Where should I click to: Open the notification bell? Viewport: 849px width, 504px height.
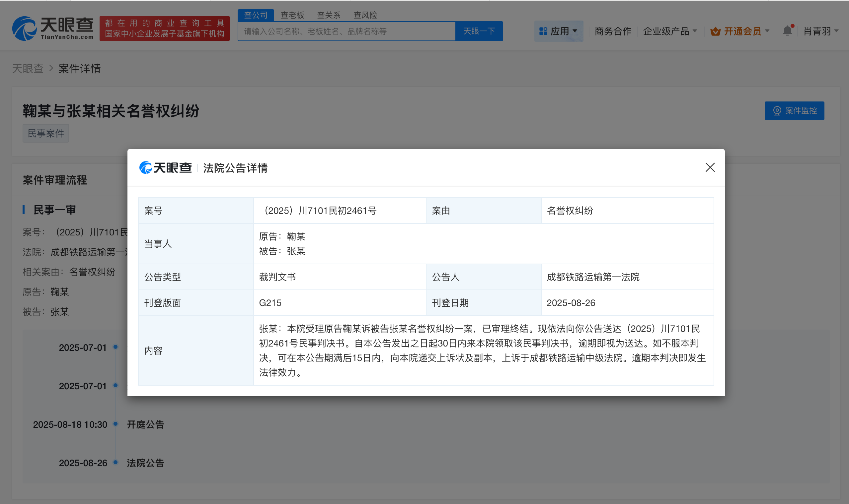coord(788,31)
